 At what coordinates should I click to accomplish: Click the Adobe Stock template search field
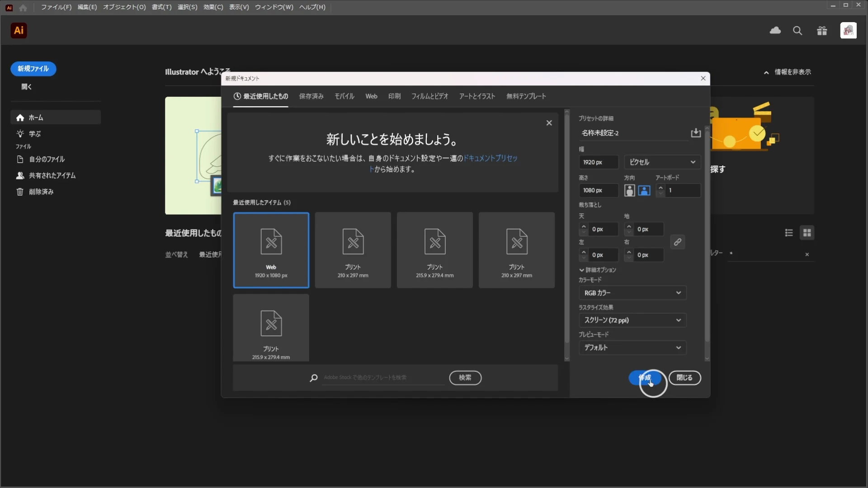point(383,378)
